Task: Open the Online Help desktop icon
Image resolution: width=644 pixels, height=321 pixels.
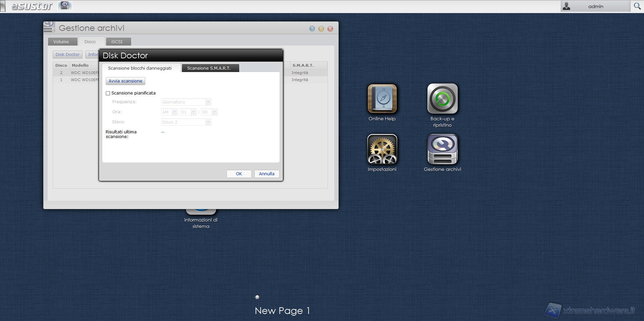Action: [382, 99]
